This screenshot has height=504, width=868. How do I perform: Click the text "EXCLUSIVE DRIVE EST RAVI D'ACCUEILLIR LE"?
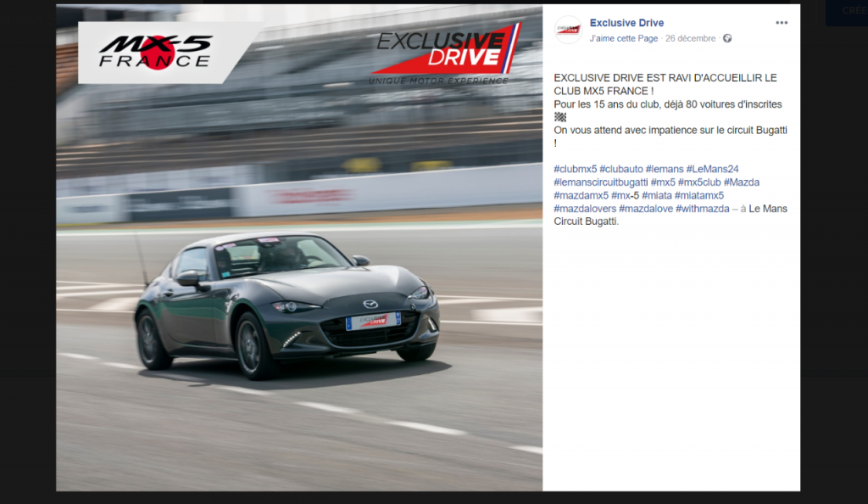(x=665, y=78)
